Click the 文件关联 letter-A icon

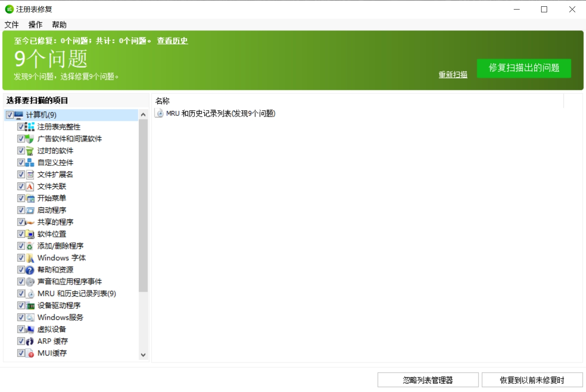pos(30,186)
